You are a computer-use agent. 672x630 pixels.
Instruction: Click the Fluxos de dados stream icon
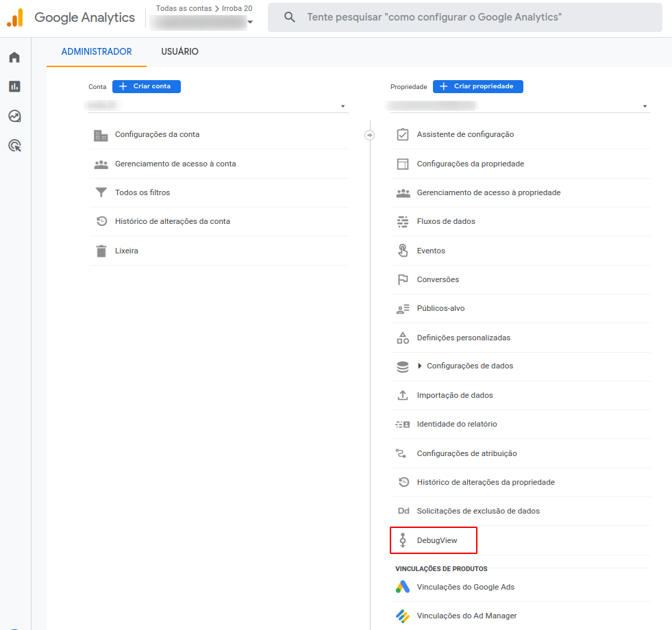pos(403,222)
